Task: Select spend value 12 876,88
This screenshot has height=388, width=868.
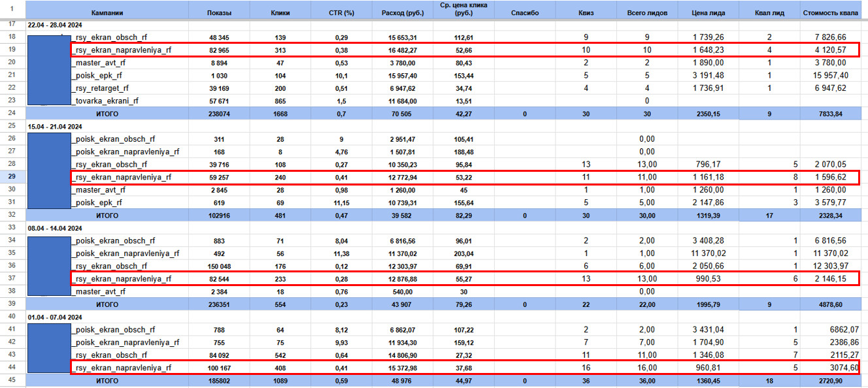Action: [x=402, y=279]
